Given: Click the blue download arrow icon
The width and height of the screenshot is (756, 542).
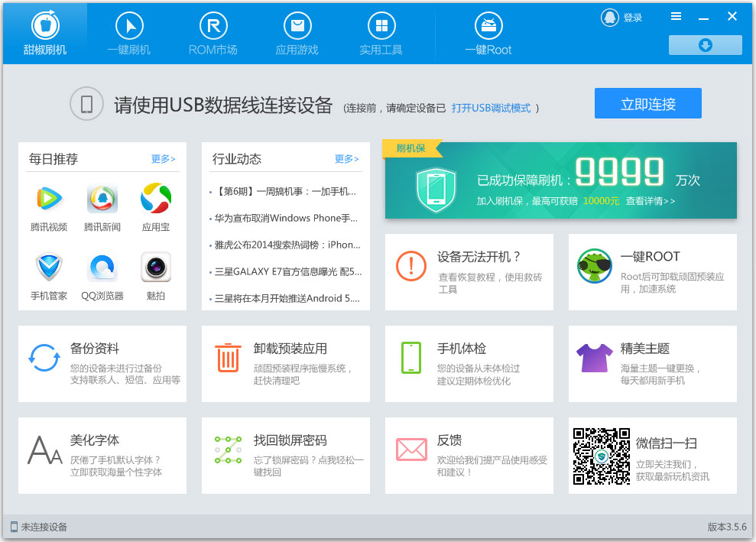Looking at the screenshot, I should tap(704, 45).
